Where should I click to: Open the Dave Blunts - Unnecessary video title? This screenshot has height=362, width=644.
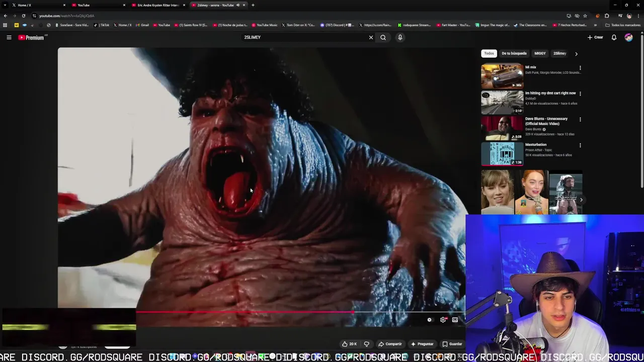[546, 121]
